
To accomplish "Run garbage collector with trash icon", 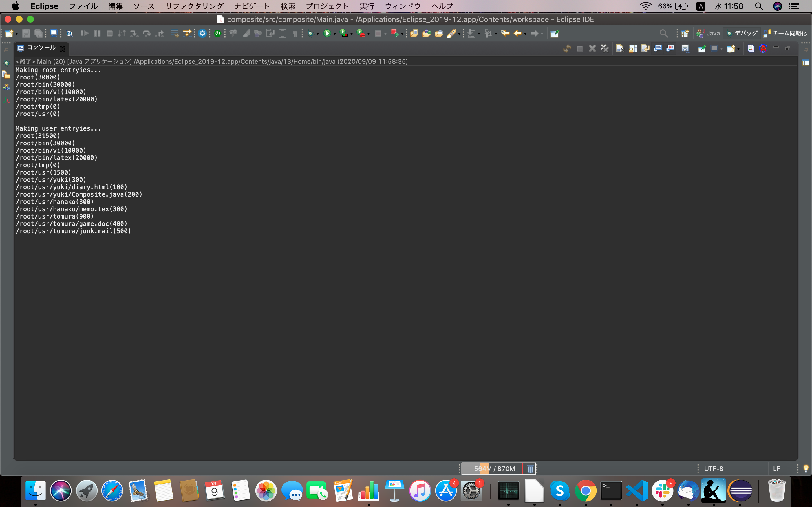I will click(530, 469).
